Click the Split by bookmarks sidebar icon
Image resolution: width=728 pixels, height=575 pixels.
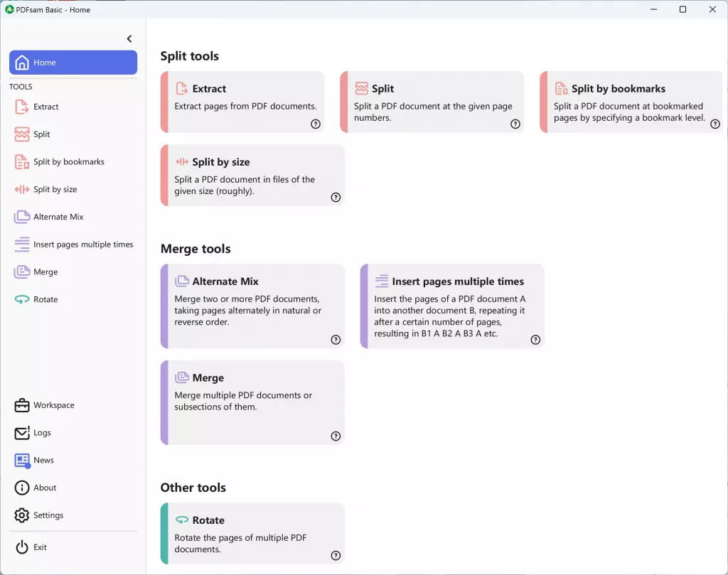point(21,161)
